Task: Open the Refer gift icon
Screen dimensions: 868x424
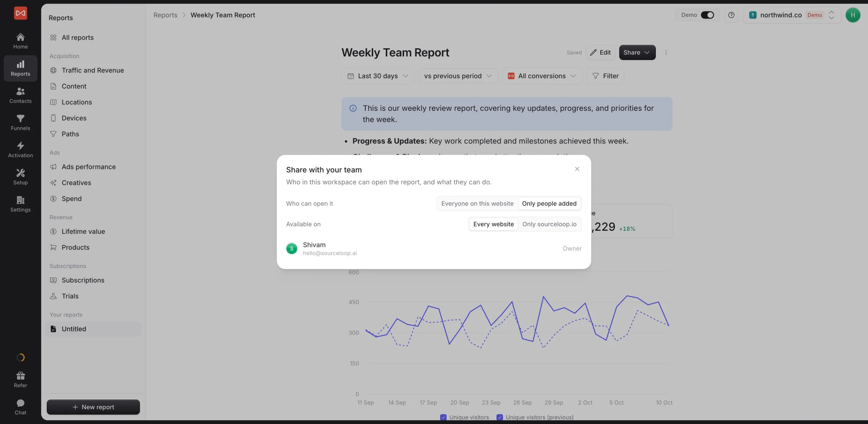Action: point(20,380)
